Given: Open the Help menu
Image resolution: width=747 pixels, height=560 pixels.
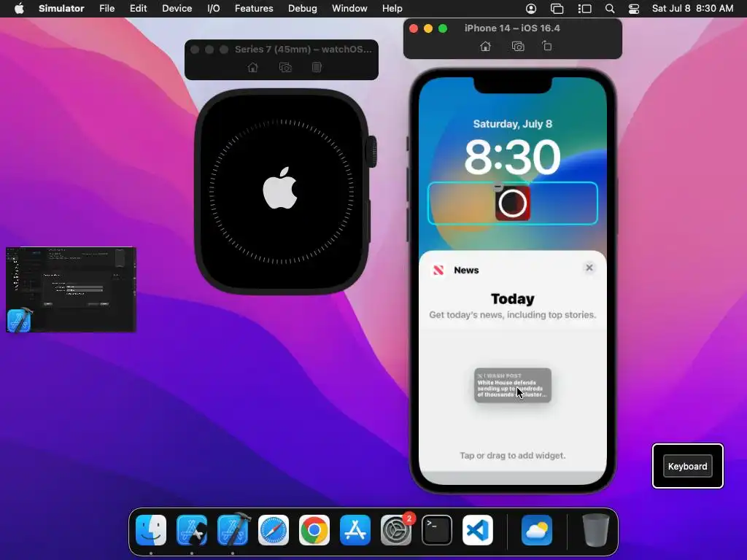Looking at the screenshot, I should [392, 9].
